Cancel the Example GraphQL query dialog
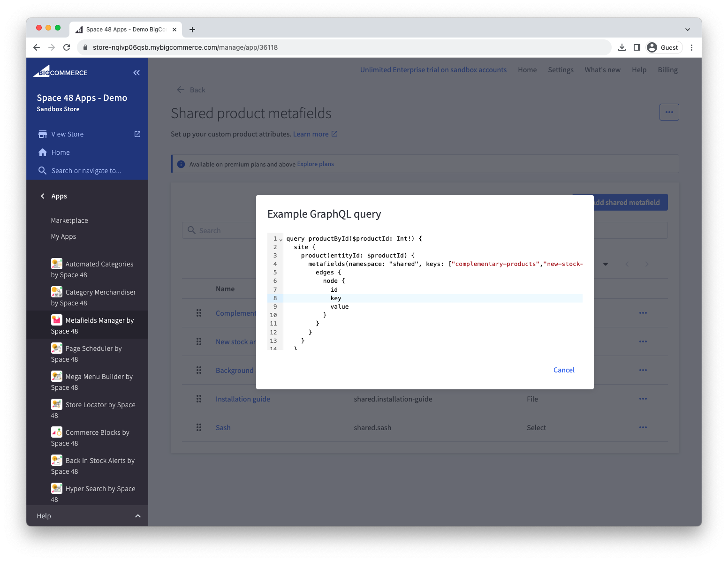 (x=564, y=370)
